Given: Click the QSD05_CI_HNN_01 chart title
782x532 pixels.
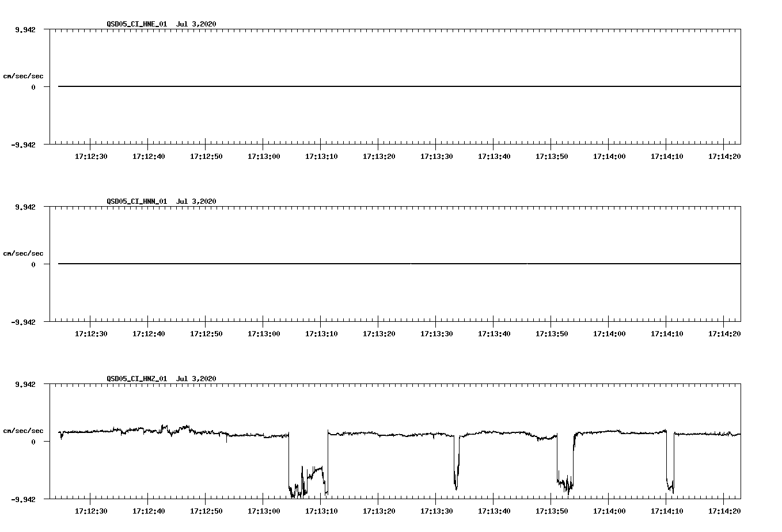Looking at the screenshot, I should point(161,201).
